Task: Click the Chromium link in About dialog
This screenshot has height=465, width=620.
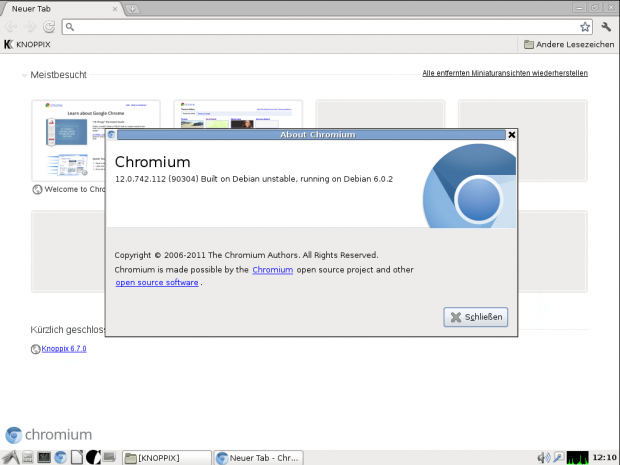Action: [x=272, y=270]
